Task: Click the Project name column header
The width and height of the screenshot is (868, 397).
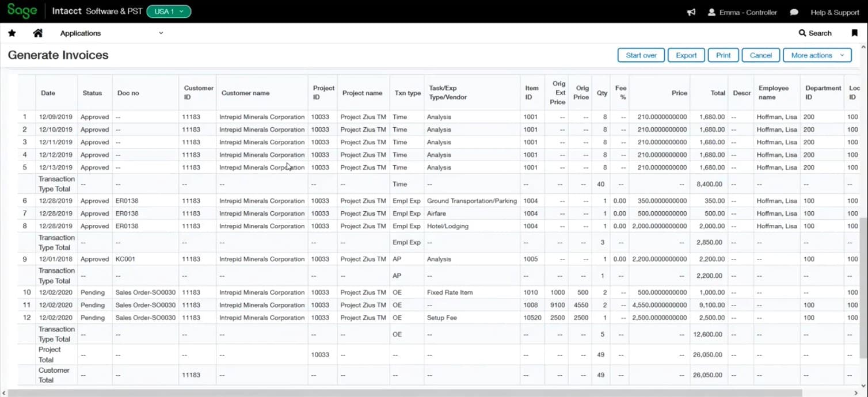Action: click(x=362, y=93)
